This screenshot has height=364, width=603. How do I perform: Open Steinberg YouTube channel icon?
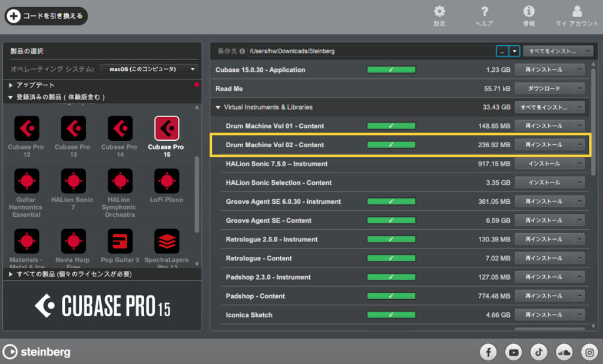513,352
